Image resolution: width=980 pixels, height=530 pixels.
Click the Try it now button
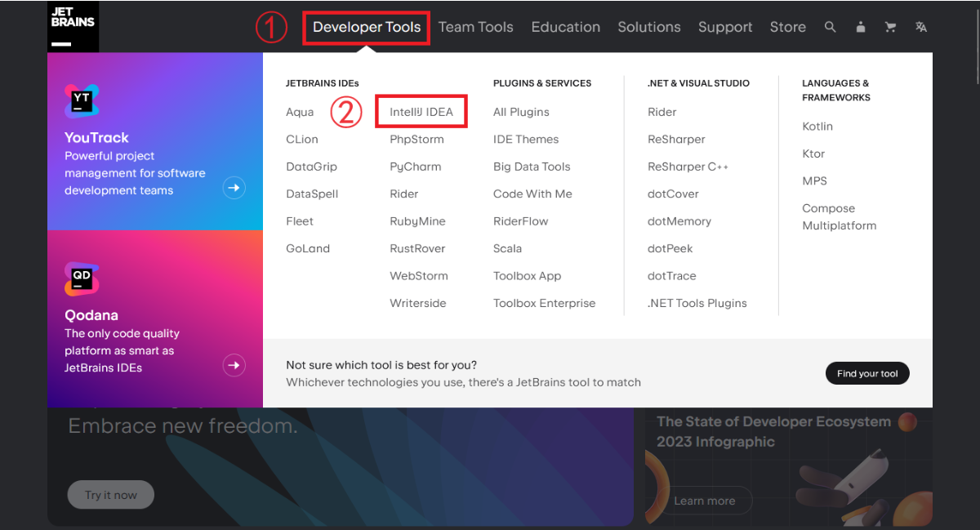110,495
